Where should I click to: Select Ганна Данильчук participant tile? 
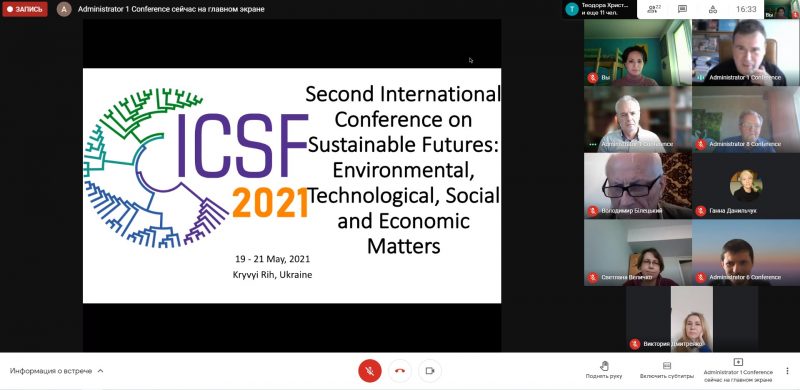[x=746, y=186]
